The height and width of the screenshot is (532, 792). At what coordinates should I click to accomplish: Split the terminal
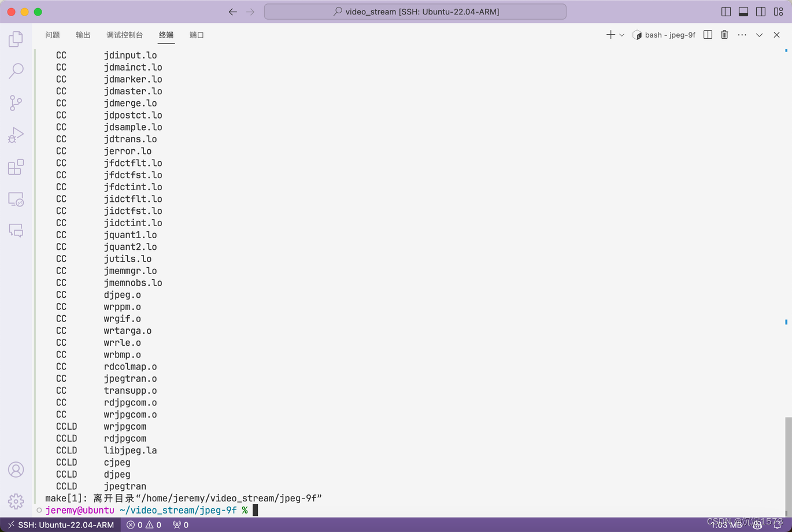point(708,35)
